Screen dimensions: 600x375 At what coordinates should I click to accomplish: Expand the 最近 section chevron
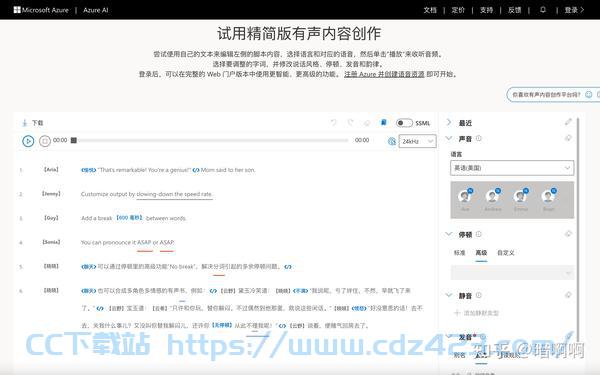(x=449, y=122)
